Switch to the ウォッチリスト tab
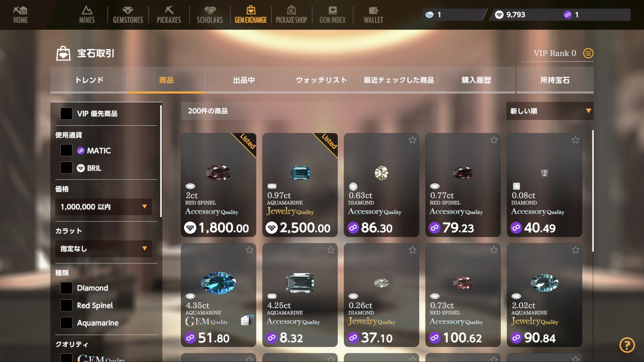 pyautogui.click(x=321, y=80)
